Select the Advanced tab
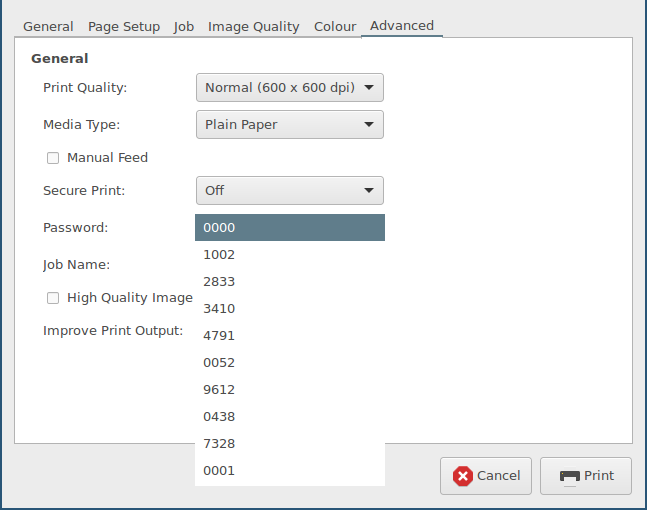Viewport: 647px width, 510px height. click(x=401, y=26)
